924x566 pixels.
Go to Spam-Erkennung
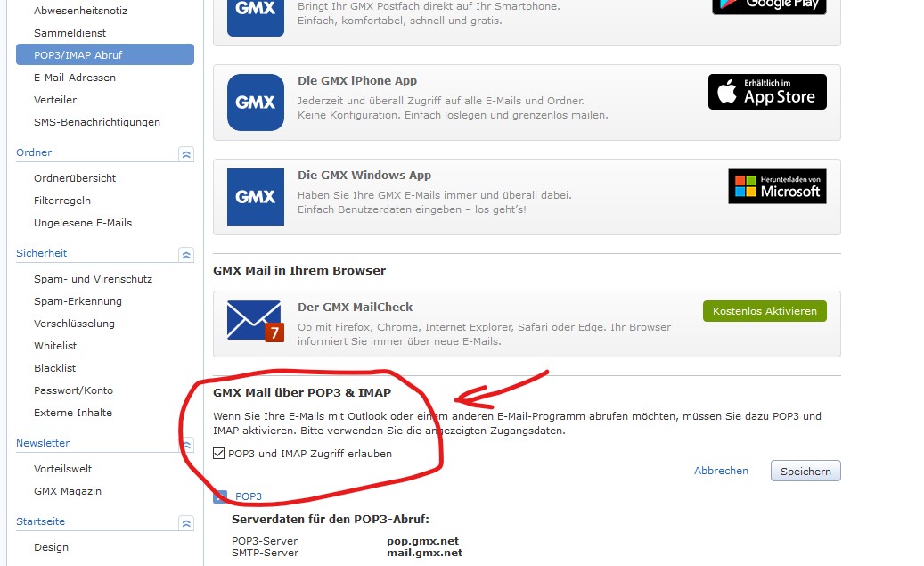[78, 301]
